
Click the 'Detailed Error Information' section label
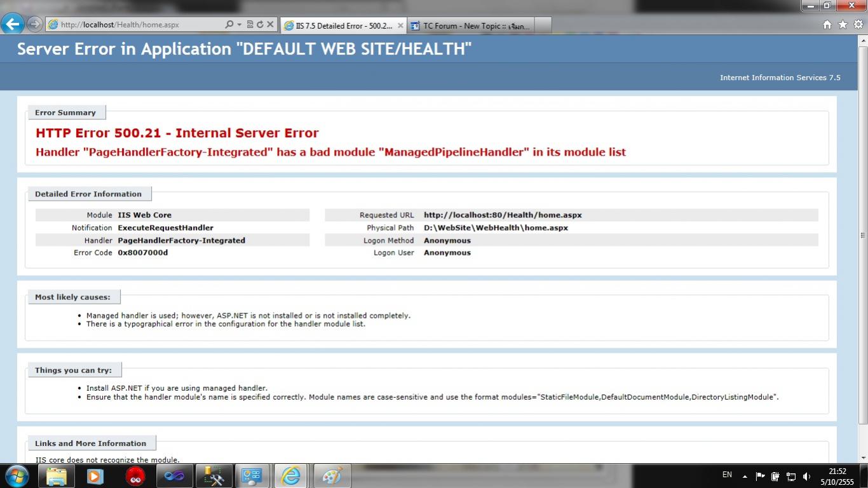pos(88,194)
